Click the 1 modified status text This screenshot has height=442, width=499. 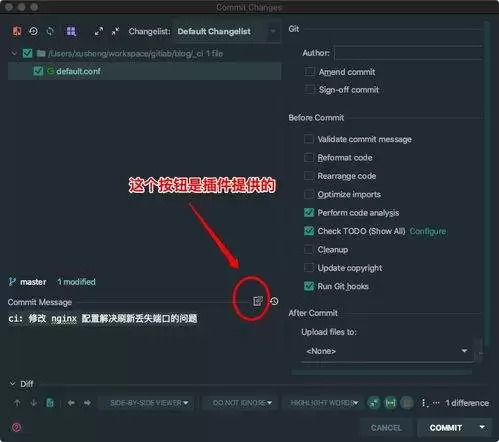(76, 282)
